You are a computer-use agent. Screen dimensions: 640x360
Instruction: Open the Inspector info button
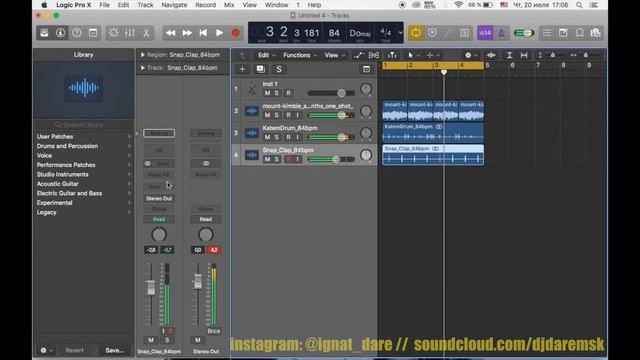60,33
